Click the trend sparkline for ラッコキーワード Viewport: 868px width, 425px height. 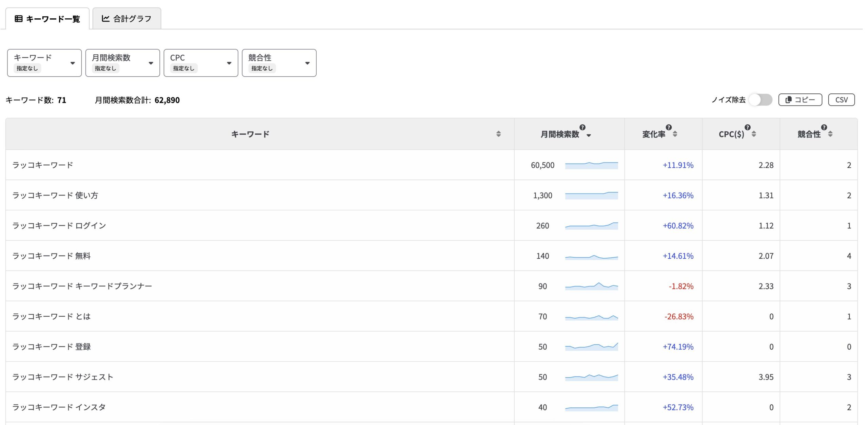pos(592,165)
